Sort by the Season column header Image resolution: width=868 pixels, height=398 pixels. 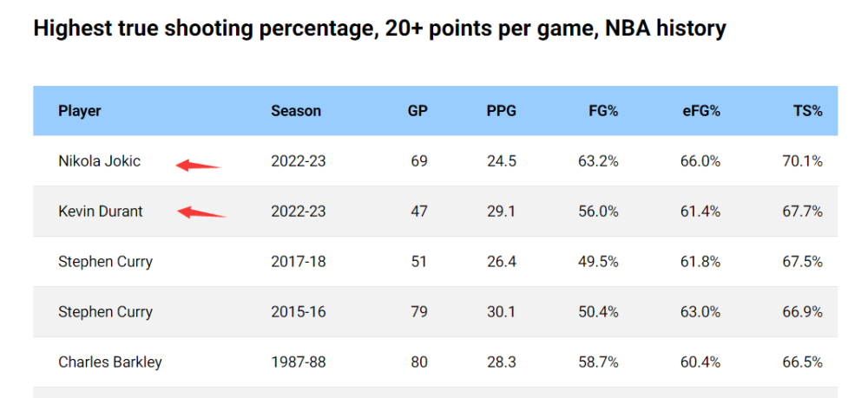tap(296, 111)
